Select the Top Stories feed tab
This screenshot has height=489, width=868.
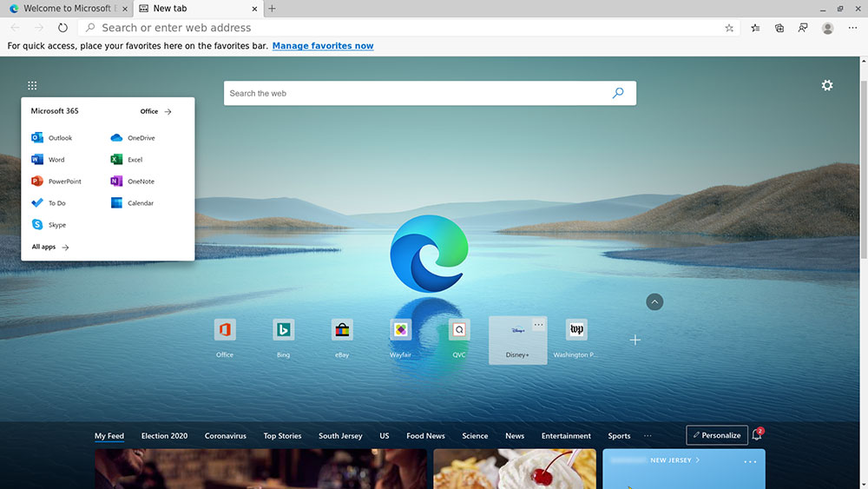(x=282, y=436)
